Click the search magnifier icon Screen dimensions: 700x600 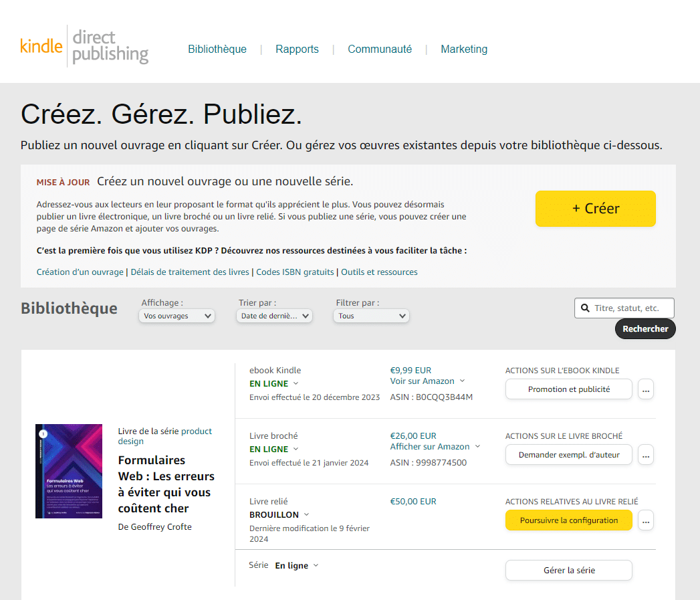pyautogui.click(x=585, y=308)
